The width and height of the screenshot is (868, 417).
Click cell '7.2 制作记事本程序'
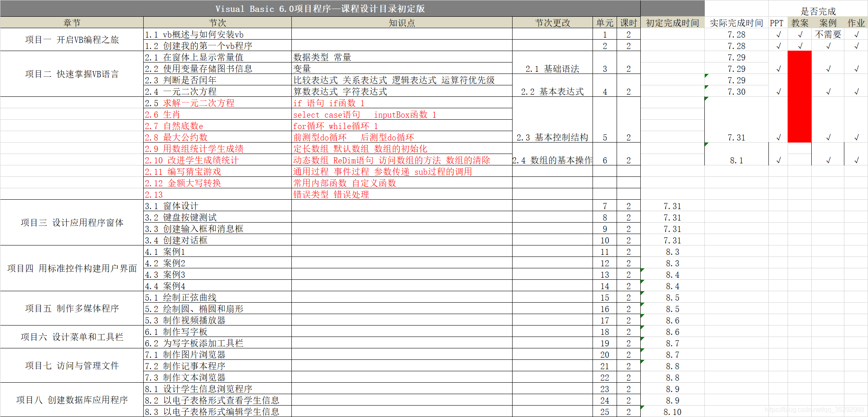218,366
